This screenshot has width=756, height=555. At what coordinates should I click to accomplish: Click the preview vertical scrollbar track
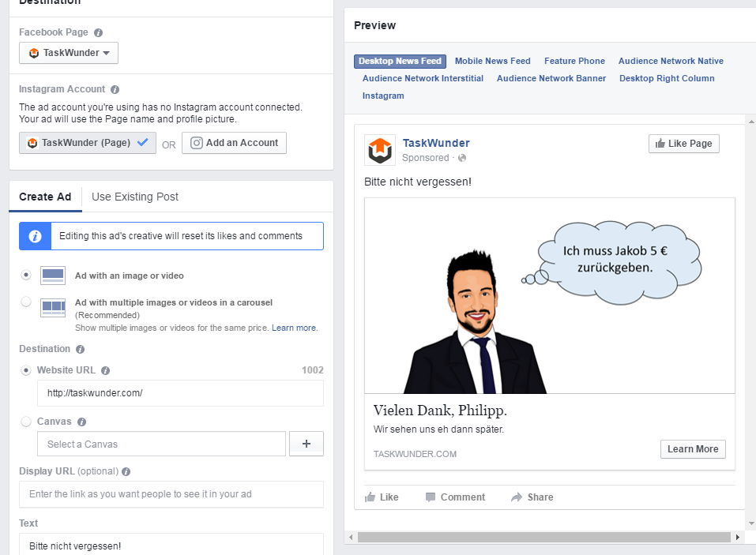pyautogui.click(x=751, y=323)
